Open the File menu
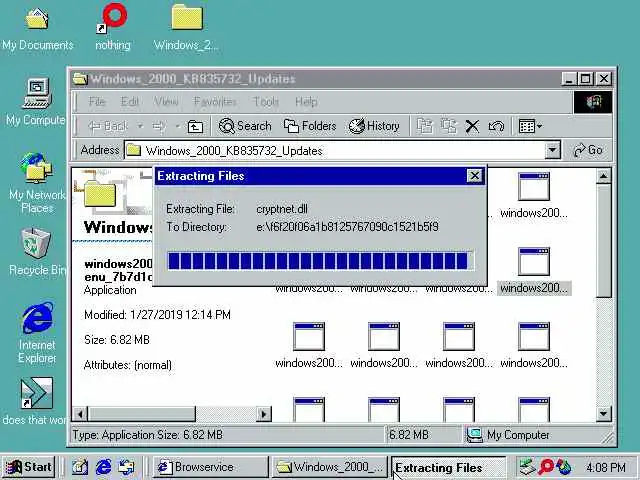This screenshot has width=640, height=480. point(97,102)
